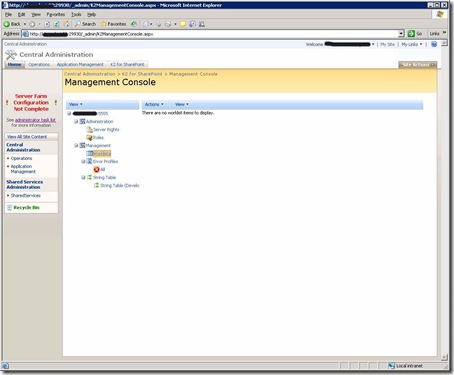This screenshot has width=454, height=375.
Task: Open the History icon in the toolbar
Action: (134, 24)
